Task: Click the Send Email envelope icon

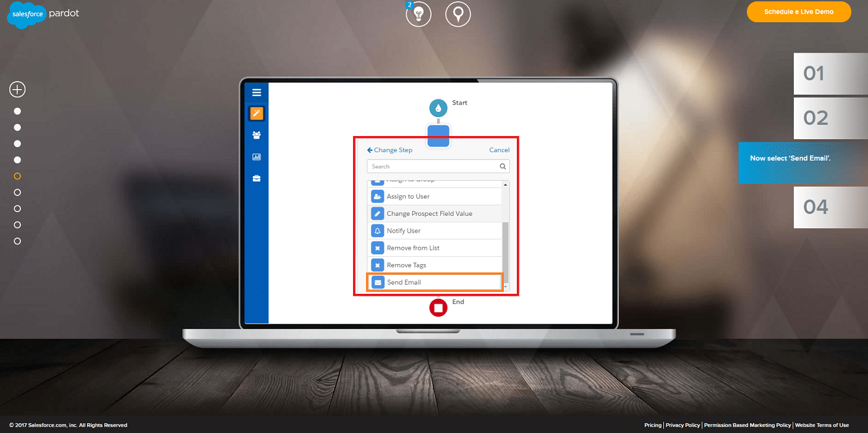Action: pos(378,282)
